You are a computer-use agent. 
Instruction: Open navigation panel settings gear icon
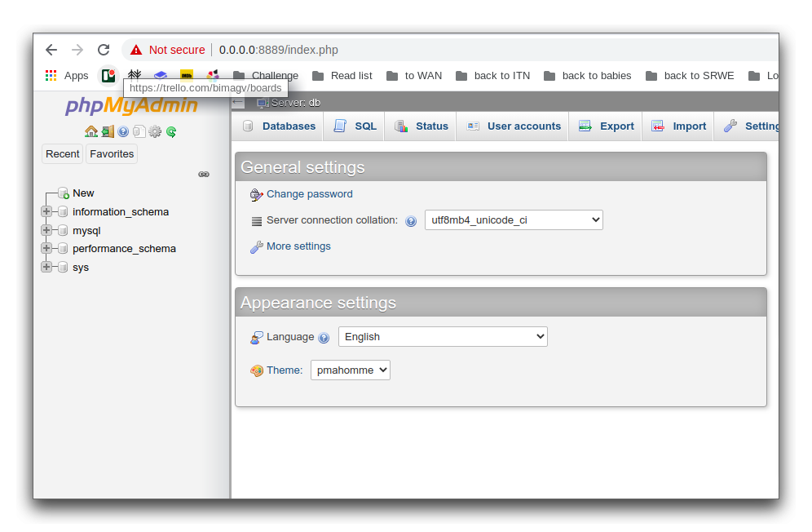coord(155,131)
